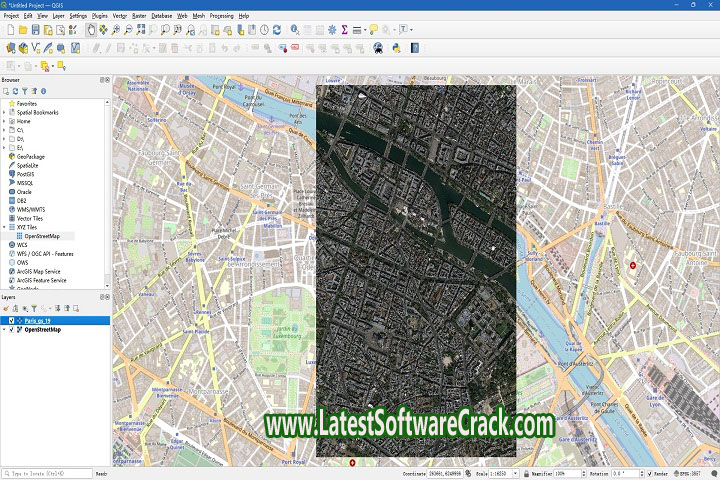Activate the Identify Features tool

click(295, 30)
